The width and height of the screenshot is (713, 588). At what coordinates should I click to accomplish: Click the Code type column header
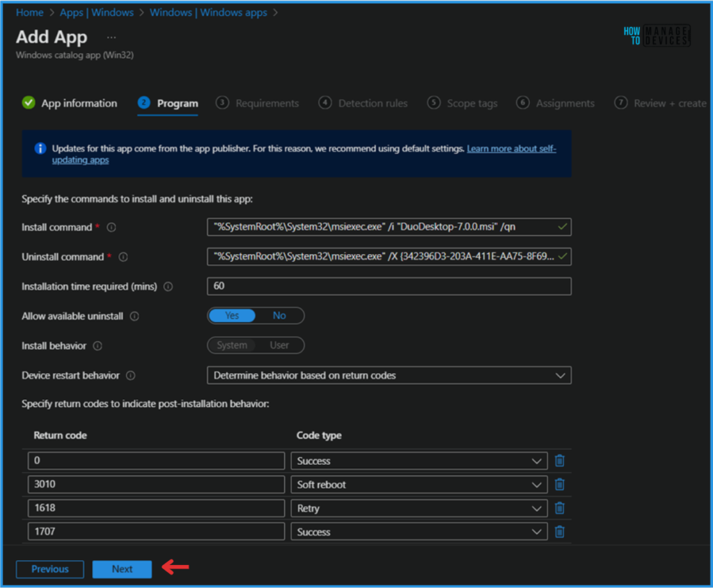tap(319, 436)
